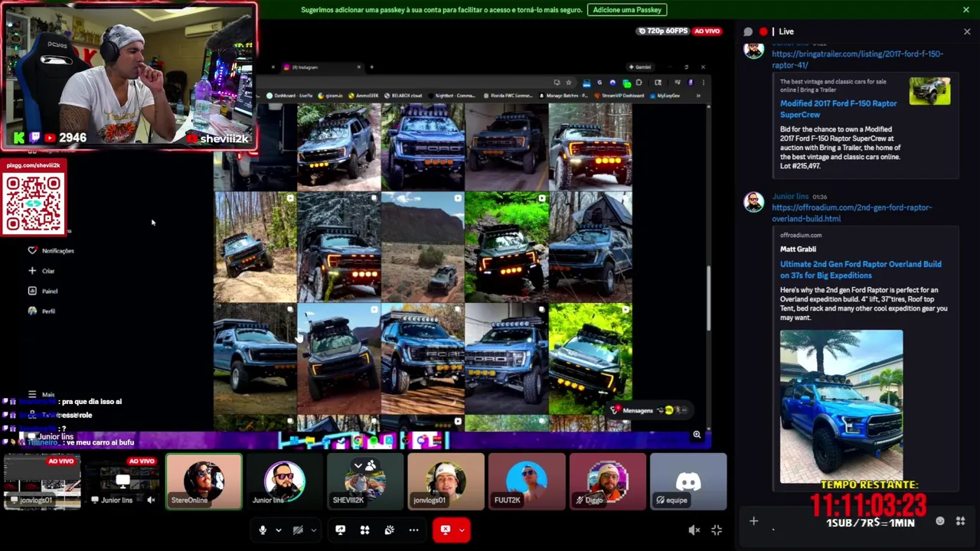This screenshot has height=551, width=980.
Task: Open a new browser tab with plus
Action: pos(371,67)
